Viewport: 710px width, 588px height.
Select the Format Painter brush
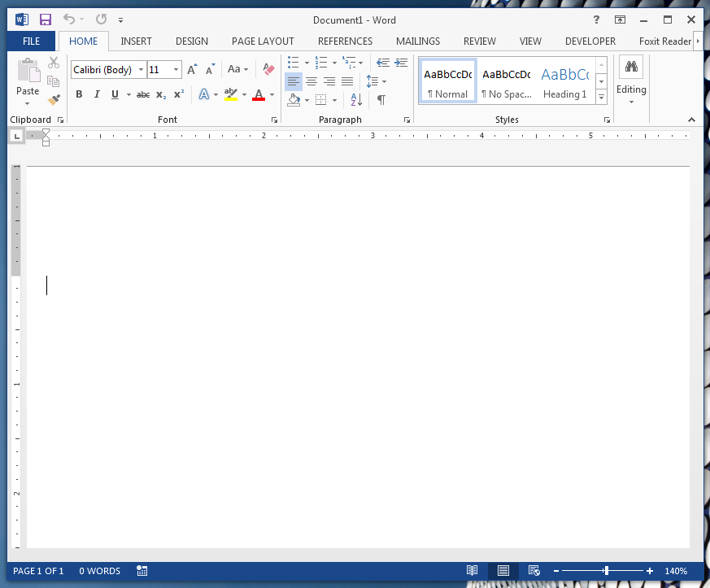click(x=54, y=99)
